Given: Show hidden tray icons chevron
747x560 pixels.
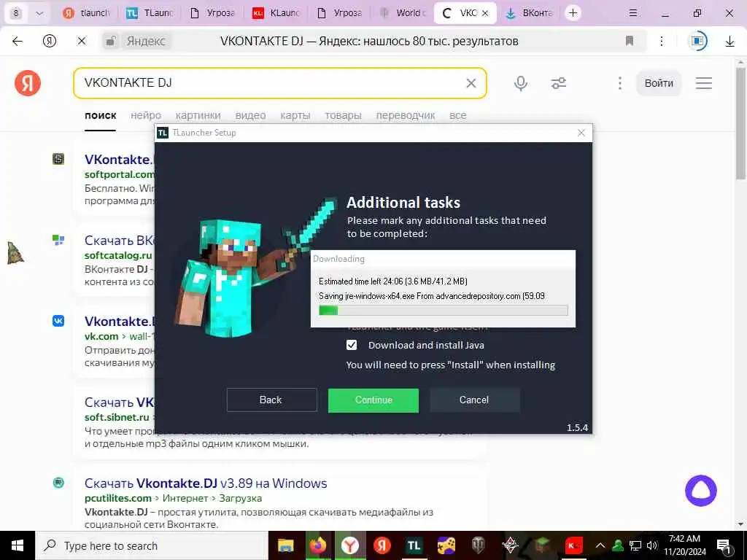Looking at the screenshot, I should 600,545.
